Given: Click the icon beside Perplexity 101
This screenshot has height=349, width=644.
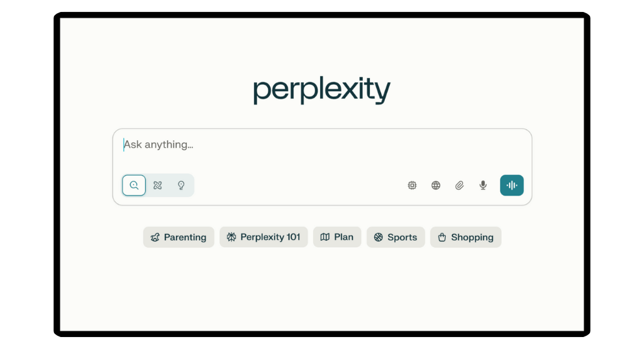Looking at the screenshot, I should (231, 237).
